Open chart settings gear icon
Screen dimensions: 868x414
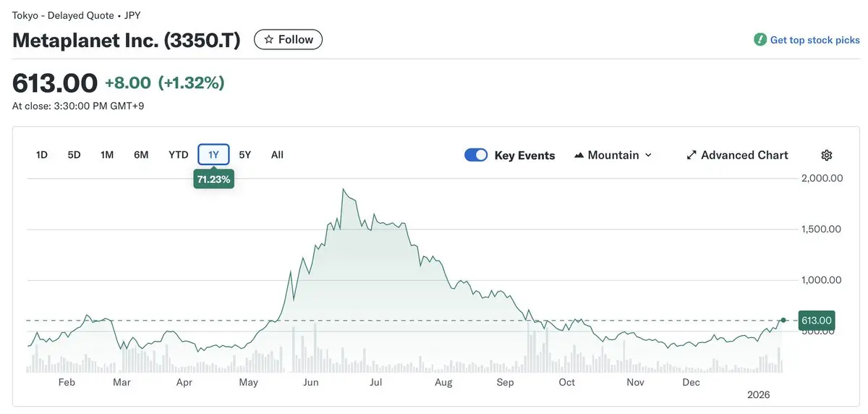pos(827,155)
